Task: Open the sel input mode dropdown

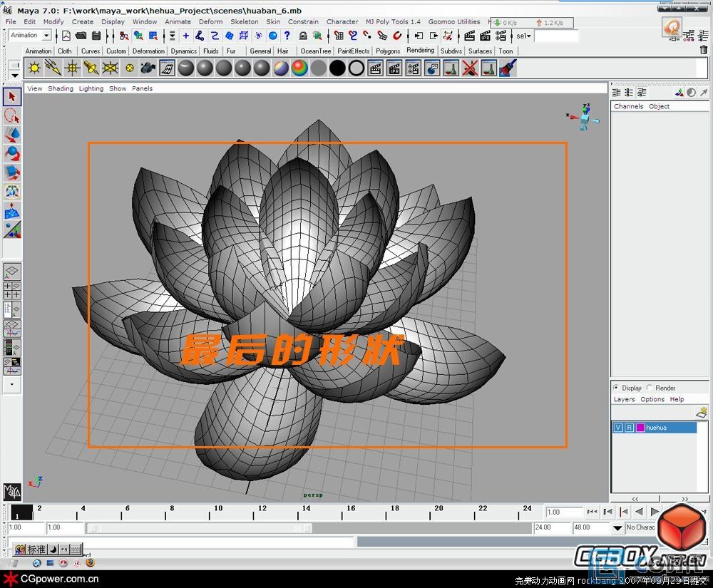Action: tap(523, 36)
